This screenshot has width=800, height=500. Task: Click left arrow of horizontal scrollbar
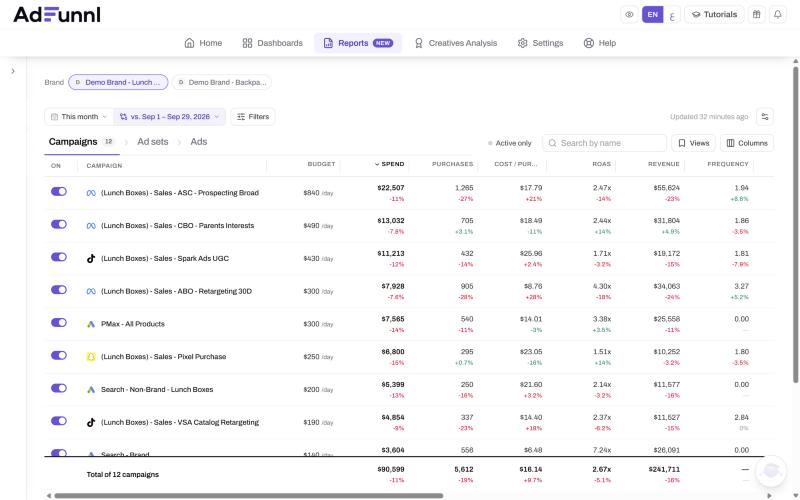point(48,495)
